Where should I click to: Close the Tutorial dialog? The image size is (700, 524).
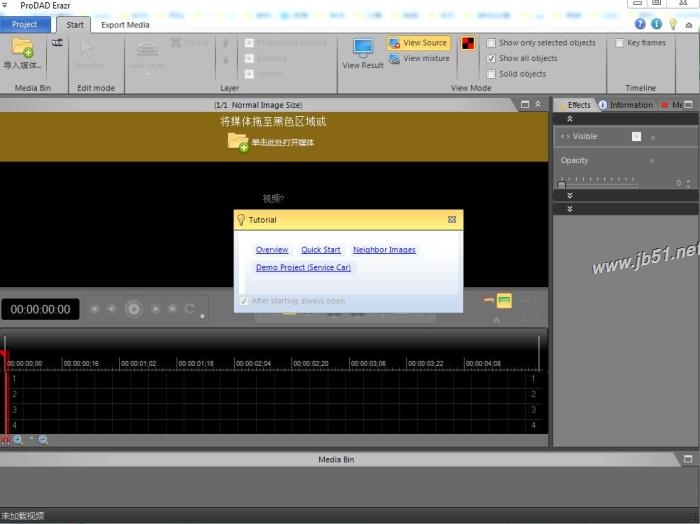[452, 220]
